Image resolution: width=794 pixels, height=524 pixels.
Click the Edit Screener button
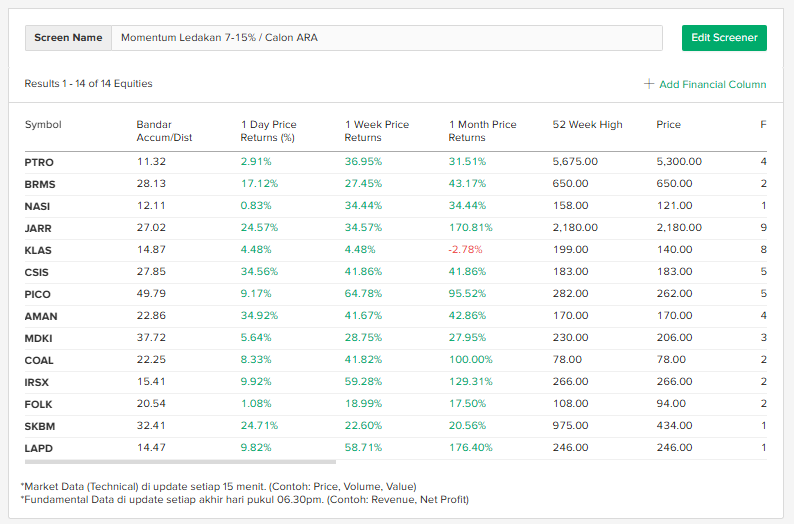pyautogui.click(x=724, y=38)
